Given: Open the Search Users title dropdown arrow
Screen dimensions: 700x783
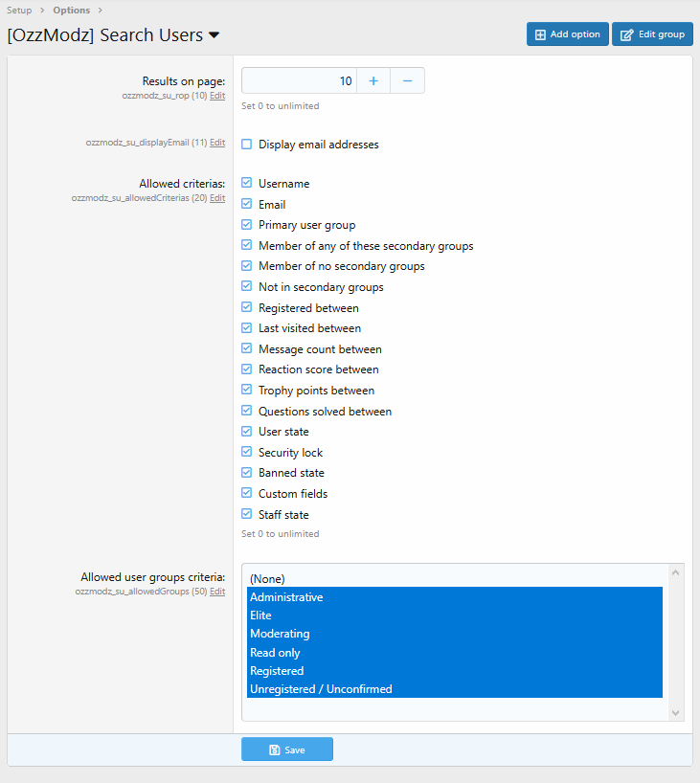Looking at the screenshot, I should coord(214,35).
